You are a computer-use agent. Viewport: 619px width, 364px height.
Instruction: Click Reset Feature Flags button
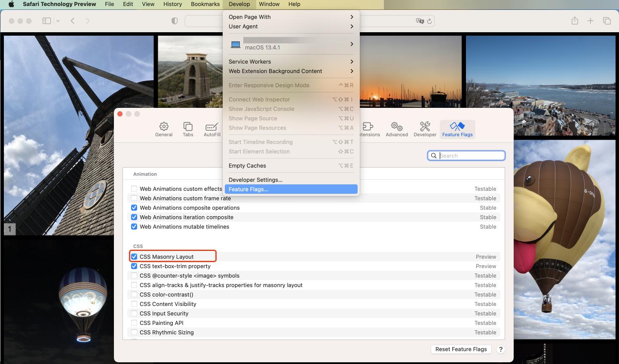tap(461, 349)
